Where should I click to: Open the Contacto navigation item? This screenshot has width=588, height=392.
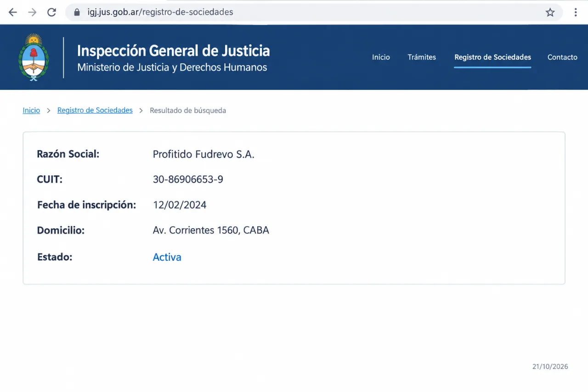coord(562,57)
